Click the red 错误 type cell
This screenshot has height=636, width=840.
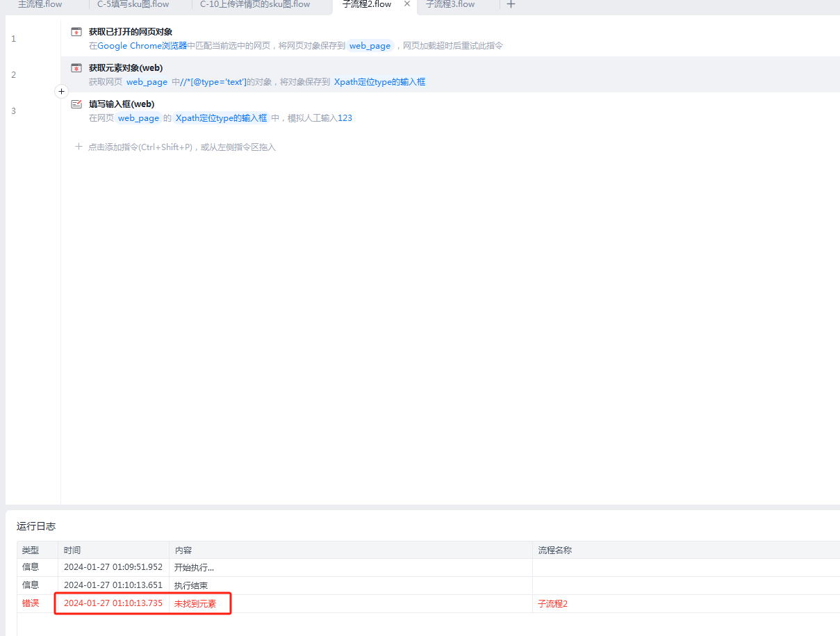(31, 603)
